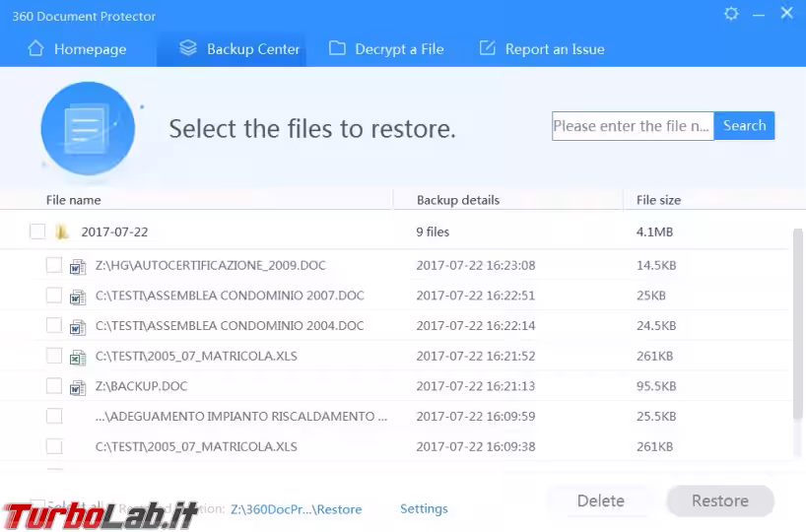Tick checkbox for AUTOCERTIFICAZIONE_2009.DOC
The image size is (806, 532).
pyautogui.click(x=54, y=265)
